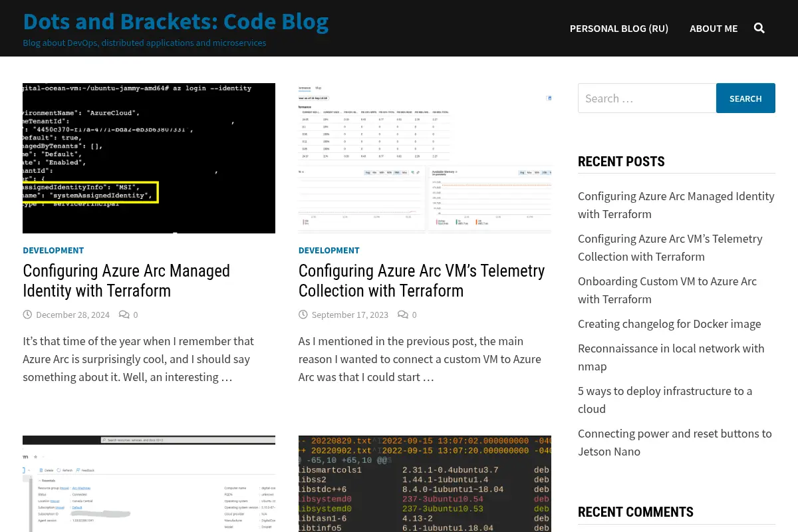The height and width of the screenshot is (532, 798).
Task: Open recent post Onboarding Custom VM to Azure Arc
Action: coord(667,290)
